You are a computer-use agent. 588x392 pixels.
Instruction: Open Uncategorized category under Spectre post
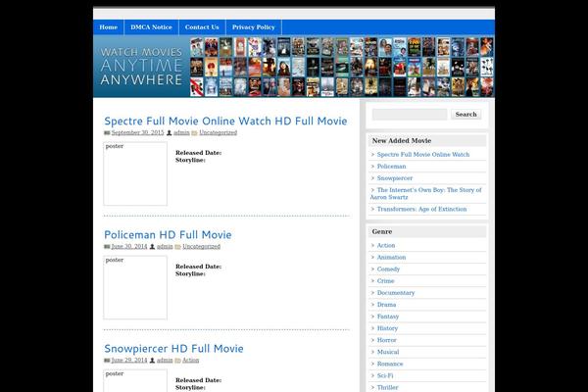[x=218, y=132]
